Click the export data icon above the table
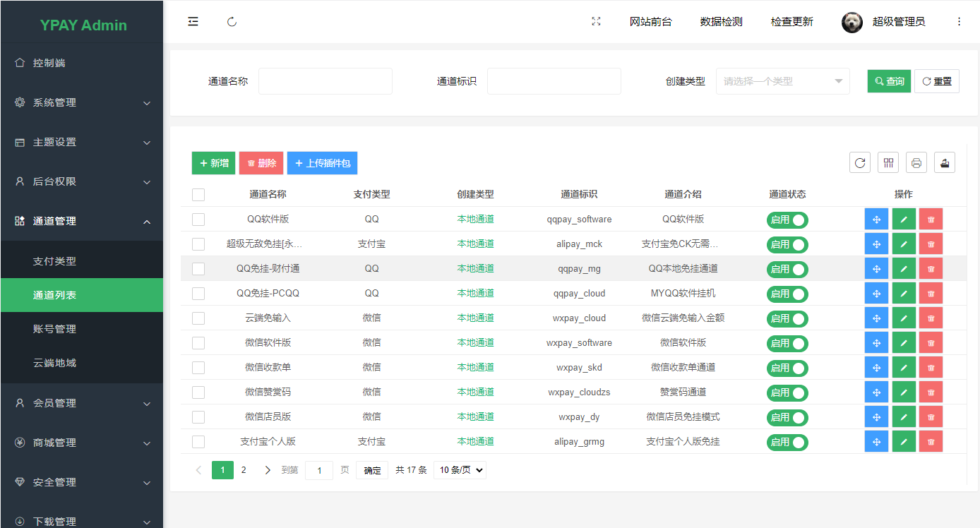The width and height of the screenshot is (980, 528). [944, 162]
